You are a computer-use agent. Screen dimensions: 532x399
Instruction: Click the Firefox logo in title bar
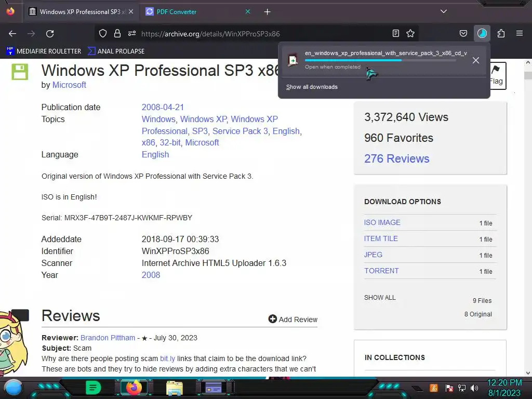[x=10, y=11]
